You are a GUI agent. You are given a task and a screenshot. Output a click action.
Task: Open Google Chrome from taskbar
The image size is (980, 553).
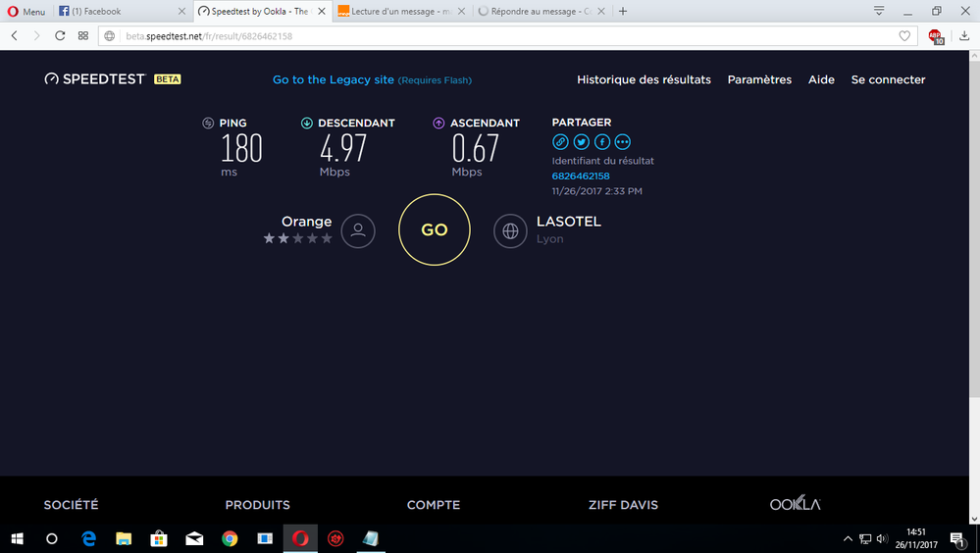coord(230,538)
